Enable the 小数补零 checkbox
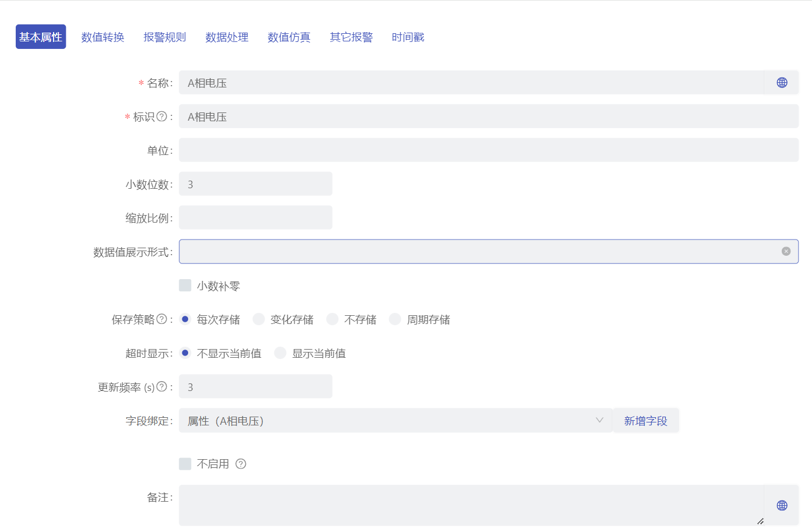Viewport: 812px width, 532px height. (x=185, y=285)
